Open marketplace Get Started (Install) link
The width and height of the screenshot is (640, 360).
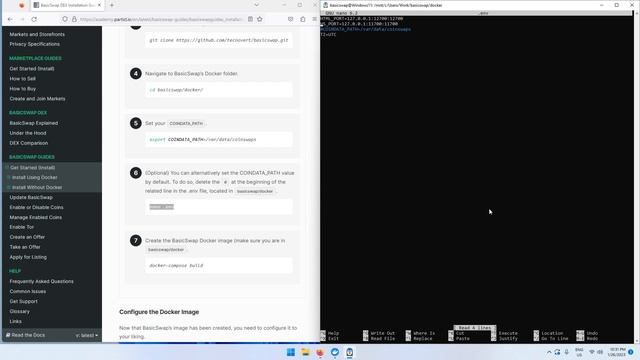(32, 69)
